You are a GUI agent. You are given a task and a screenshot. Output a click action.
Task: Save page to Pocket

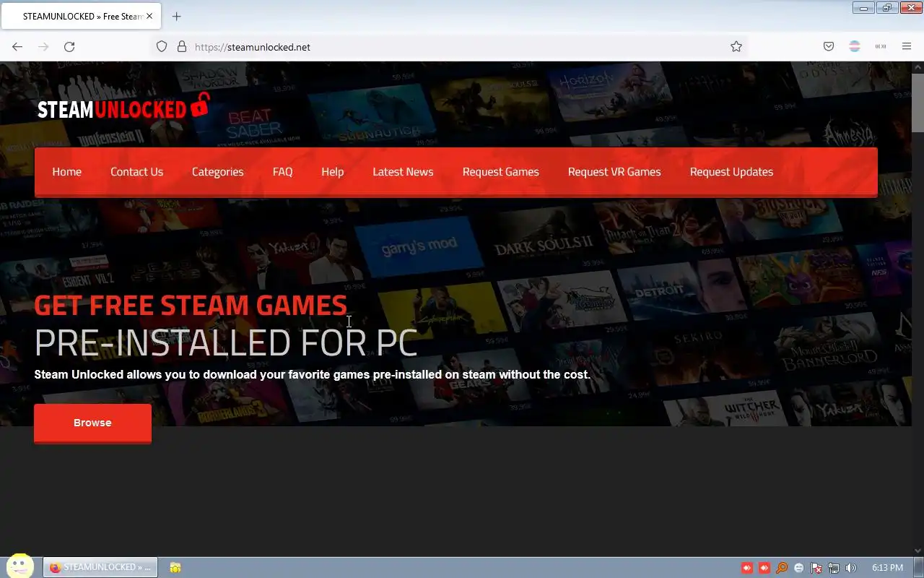[829, 47]
